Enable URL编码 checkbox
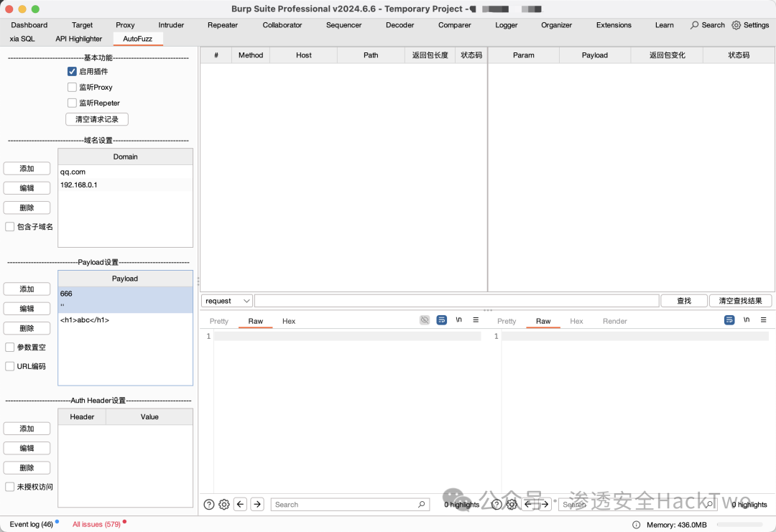Image resolution: width=776 pixels, height=532 pixels. (9, 366)
